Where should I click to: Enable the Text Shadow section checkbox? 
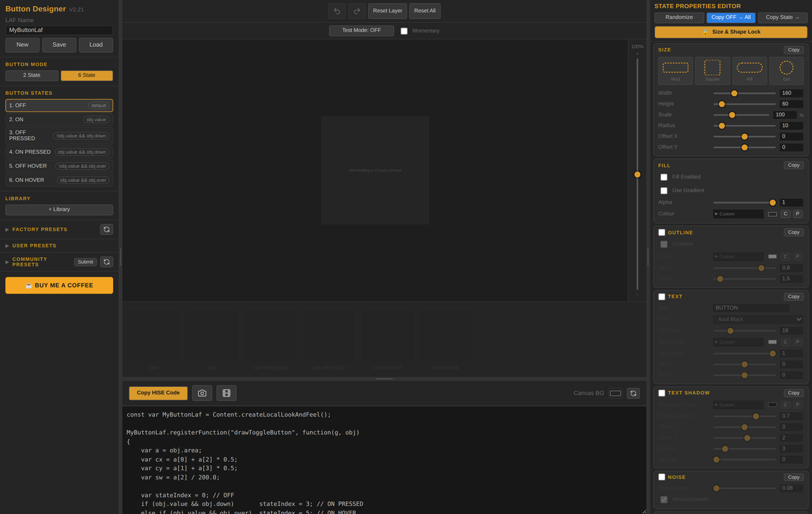[x=662, y=393]
